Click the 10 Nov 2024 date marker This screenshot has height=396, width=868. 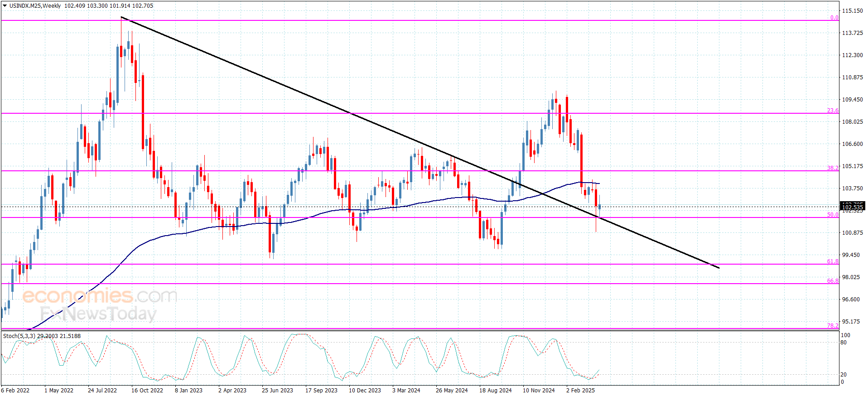pyautogui.click(x=539, y=391)
